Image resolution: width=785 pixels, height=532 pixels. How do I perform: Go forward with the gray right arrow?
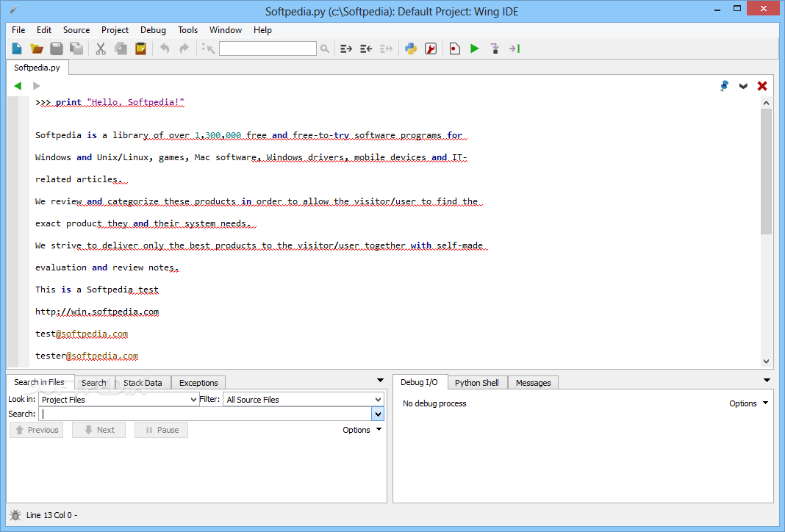pyautogui.click(x=37, y=85)
